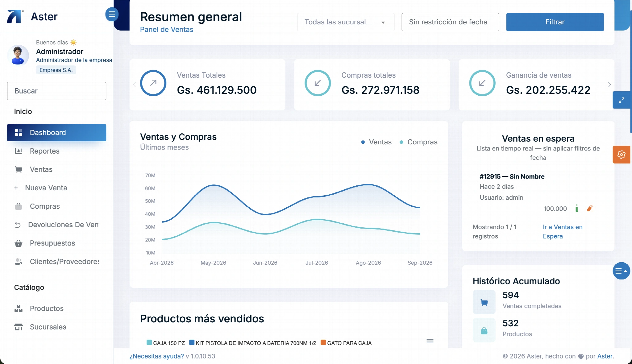Toggle the sidebar hamburger menu button

click(112, 14)
